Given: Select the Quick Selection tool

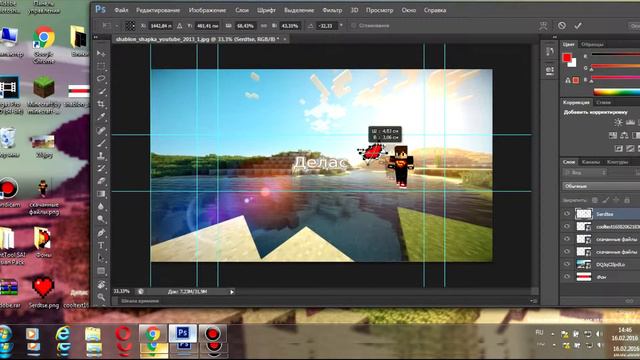Looking at the screenshot, I should click(x=101, y=91).
